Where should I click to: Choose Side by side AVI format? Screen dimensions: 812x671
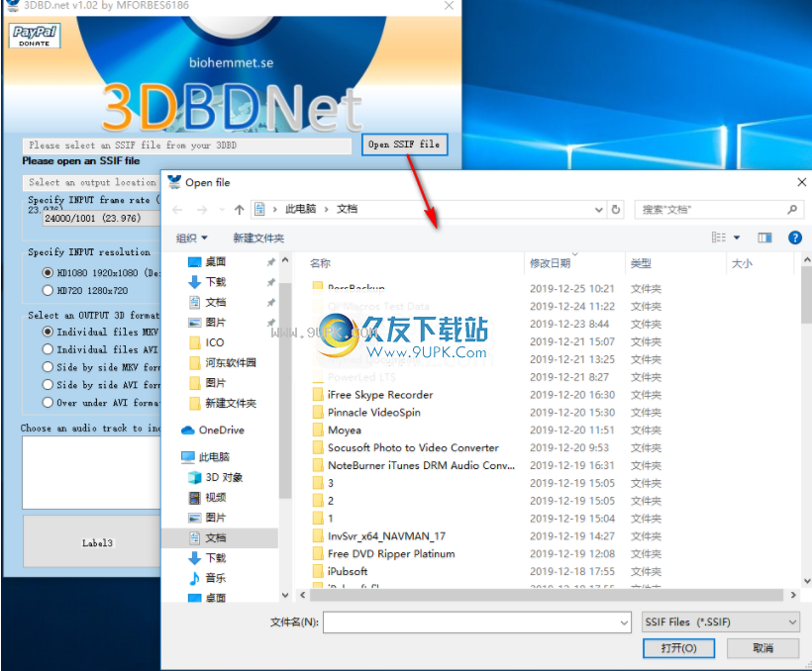tap(48, 385)
